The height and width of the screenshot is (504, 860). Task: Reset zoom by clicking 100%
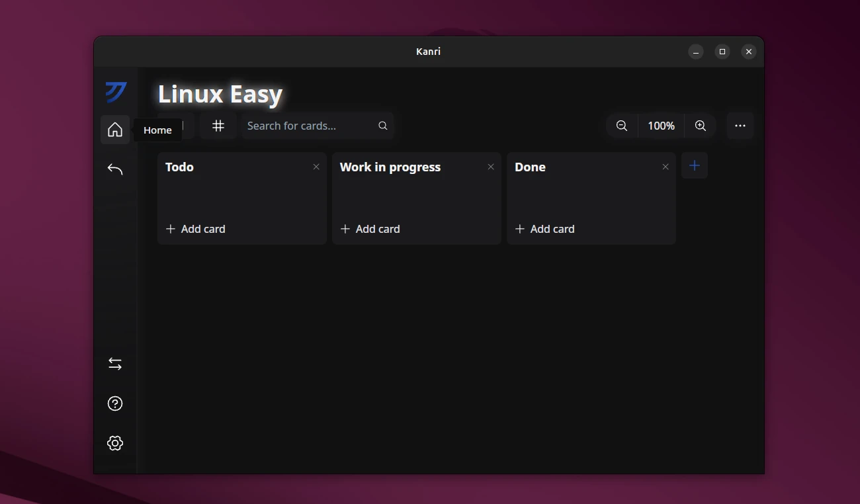[660, 126]
